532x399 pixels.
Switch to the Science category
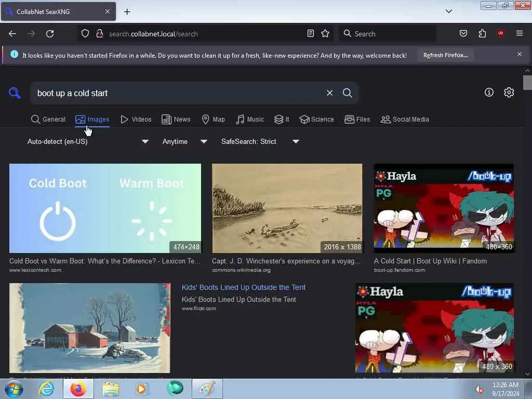(x=316, y=119)
